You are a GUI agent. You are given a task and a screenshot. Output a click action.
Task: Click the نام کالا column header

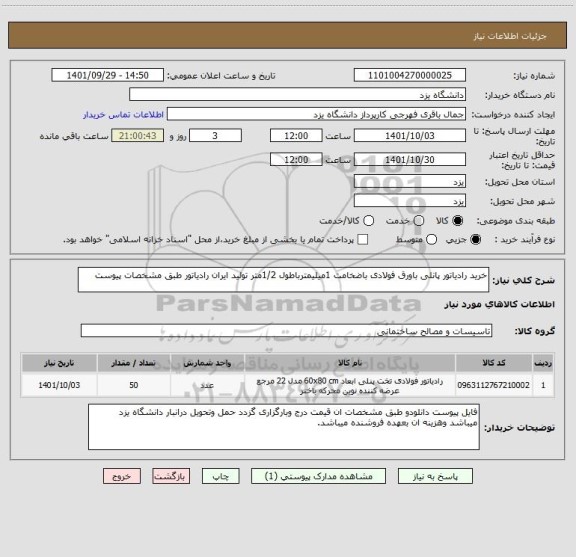click(350, 363)
